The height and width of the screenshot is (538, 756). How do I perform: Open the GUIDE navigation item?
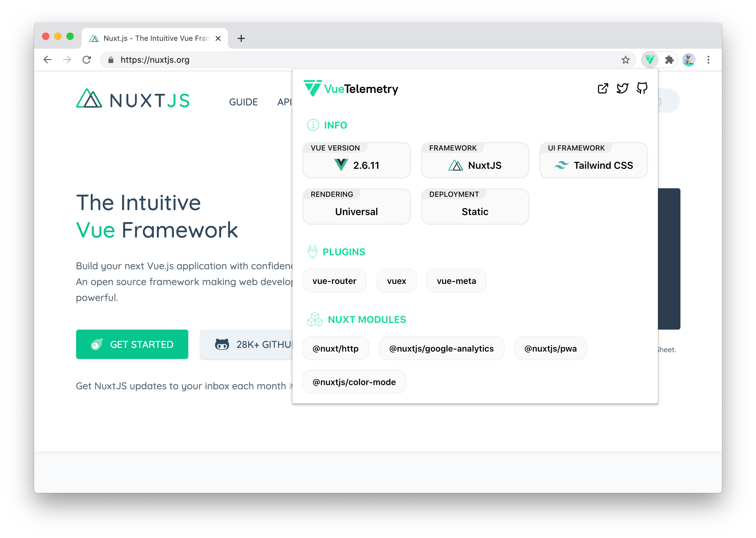(243, 102)
